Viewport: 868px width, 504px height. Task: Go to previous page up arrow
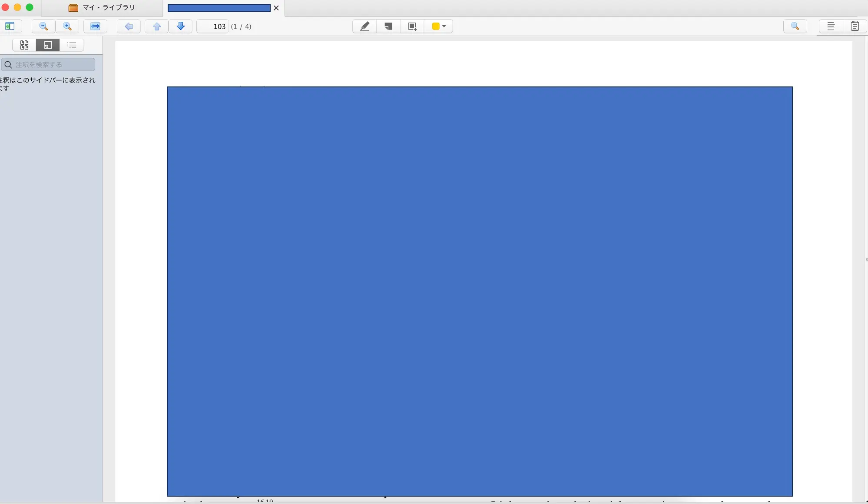(x=157, y=27)
